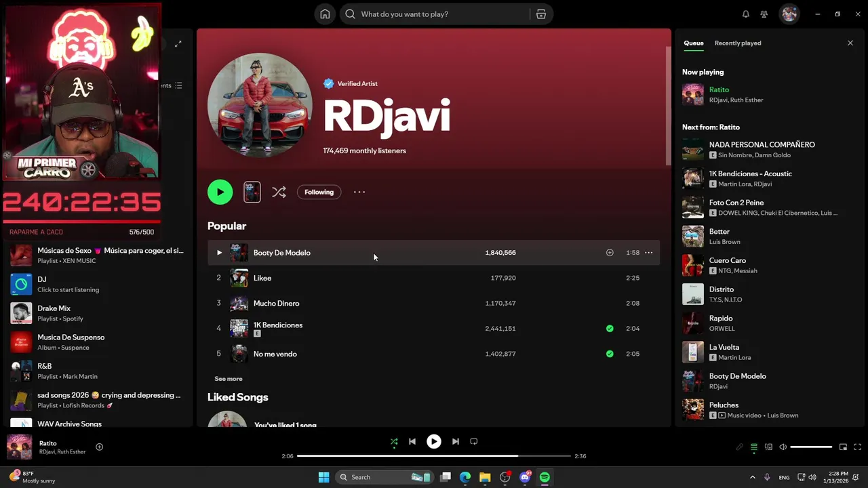Open the more options menu beside the Following button

(359, 192)
